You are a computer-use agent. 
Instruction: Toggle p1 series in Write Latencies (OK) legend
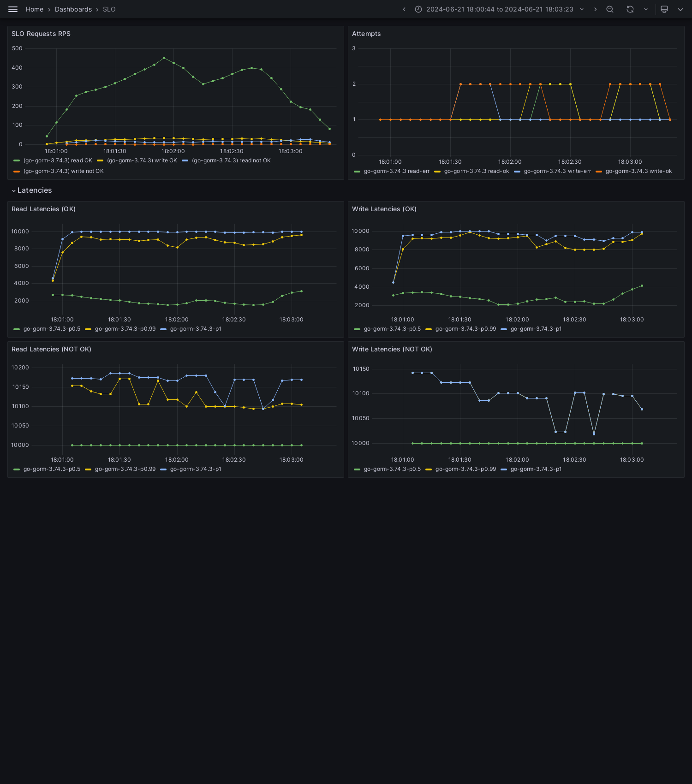[x=536, y=329]
